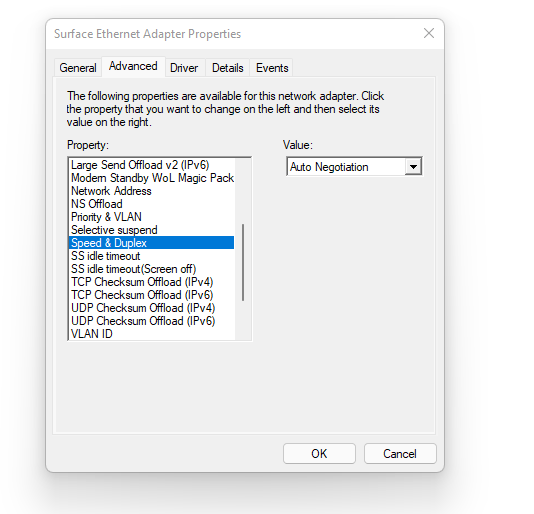Choose the Network Address property
Image resolution: width=534 pixels, height=514 pixels.
click(152, 191)
